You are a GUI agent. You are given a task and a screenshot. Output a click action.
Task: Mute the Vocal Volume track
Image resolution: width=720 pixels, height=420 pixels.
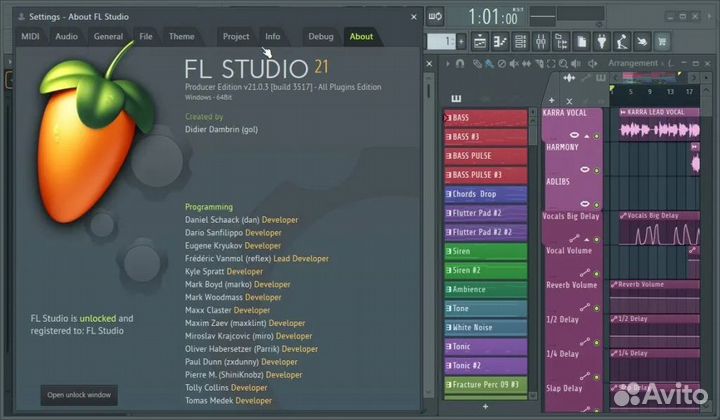tap(596, 274)
